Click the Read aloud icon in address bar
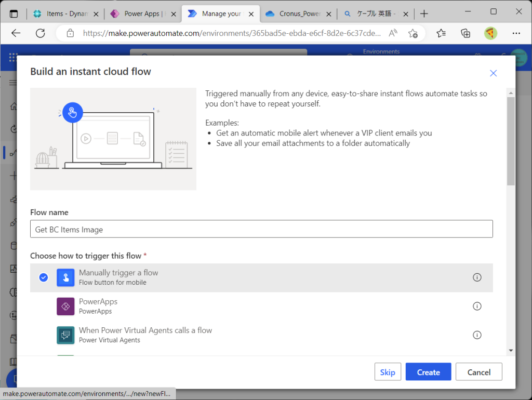 click(x=393, y=33)
